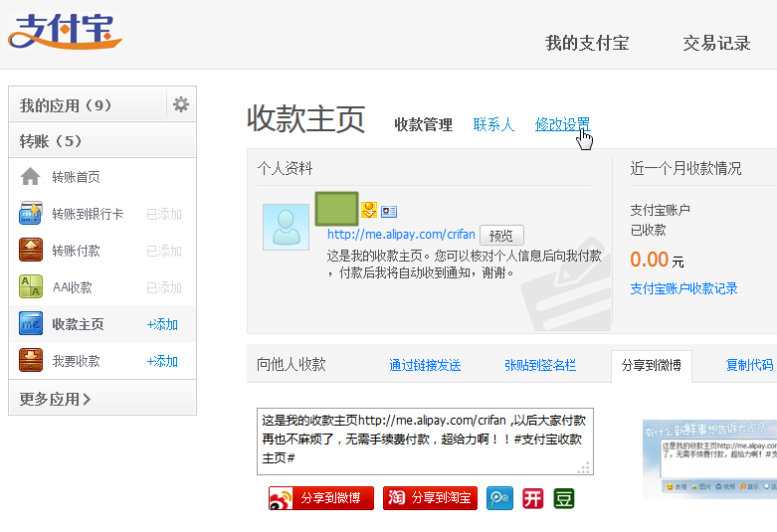Open 我要收款 label in the sidebar
The width and height of the screenshot is (777, 532).
point(76,361)
